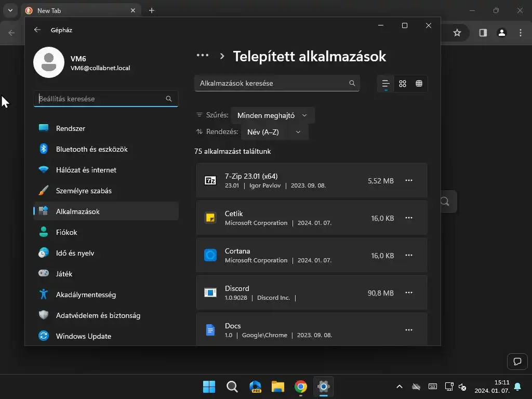Click the Cetlik sticky note icon
Viewport: 532px width, 399px height.
(x=210, y=218)
